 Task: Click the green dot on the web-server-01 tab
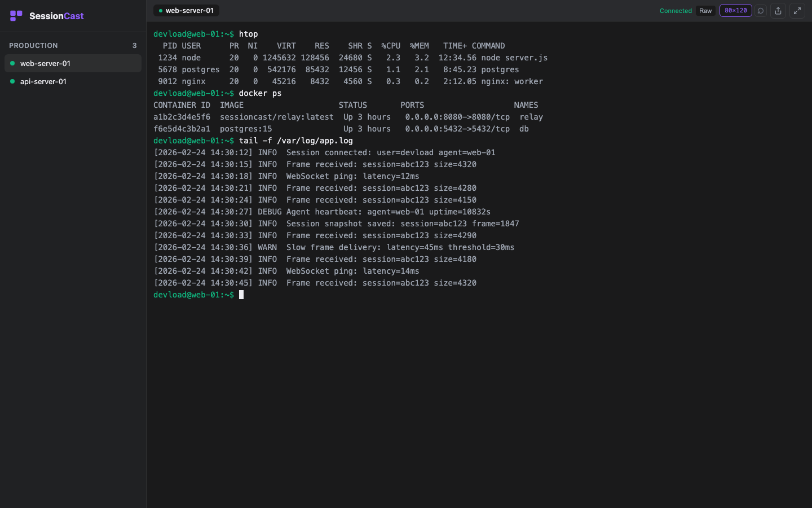click(162, 10)
